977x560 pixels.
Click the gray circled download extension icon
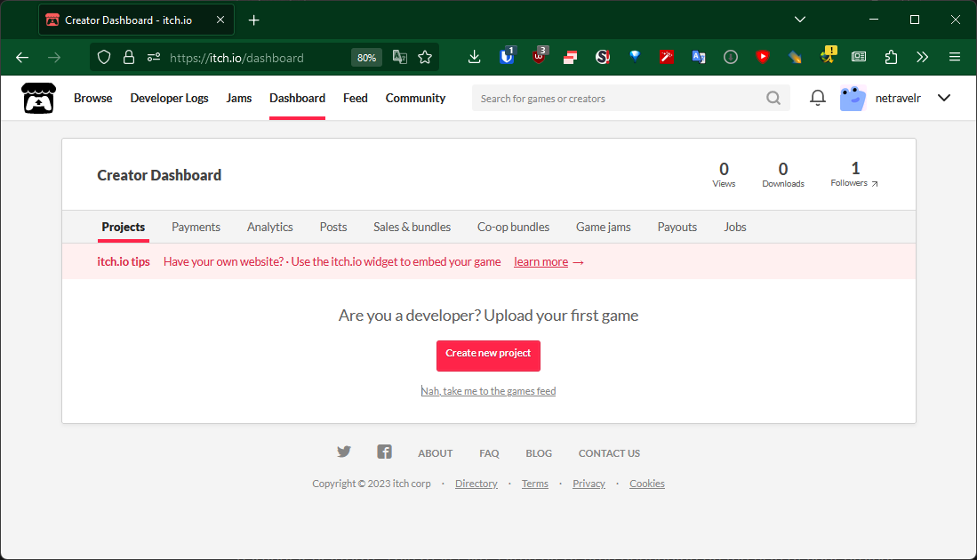coord(731,57)
